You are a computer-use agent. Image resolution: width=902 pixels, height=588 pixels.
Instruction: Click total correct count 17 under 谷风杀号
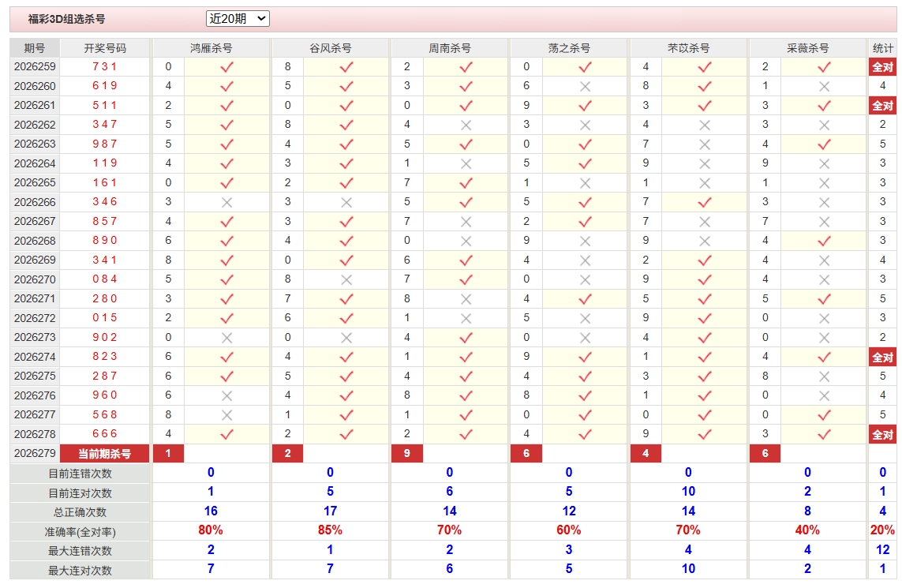point(330,511)
